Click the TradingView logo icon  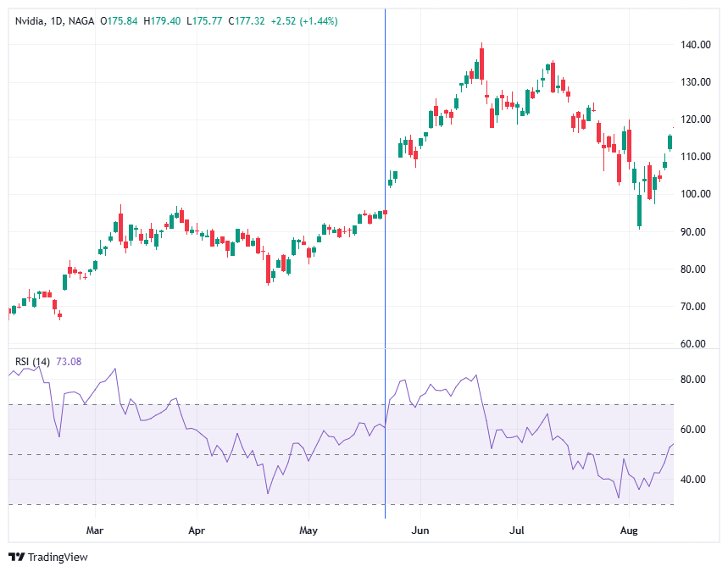(16, 557)
